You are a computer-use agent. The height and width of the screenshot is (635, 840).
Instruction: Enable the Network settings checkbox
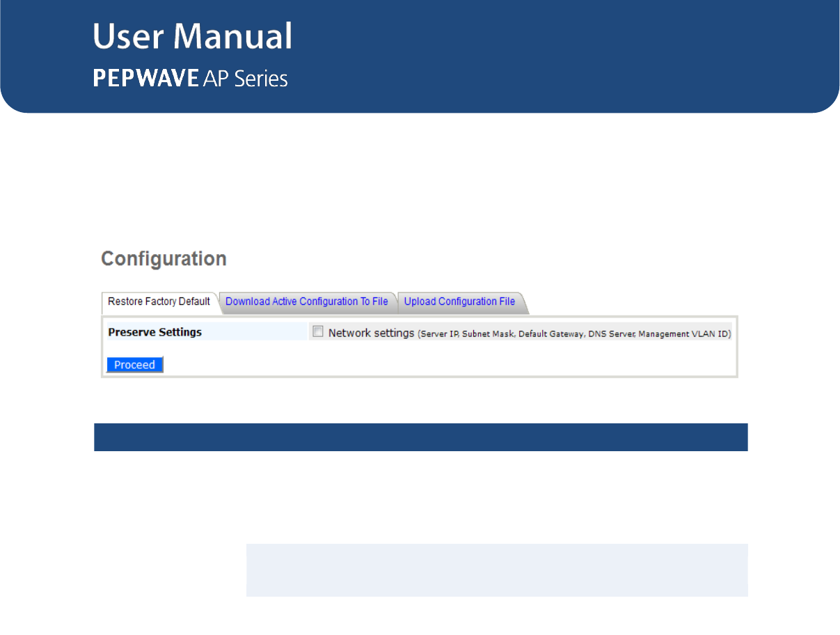[318, 332]
